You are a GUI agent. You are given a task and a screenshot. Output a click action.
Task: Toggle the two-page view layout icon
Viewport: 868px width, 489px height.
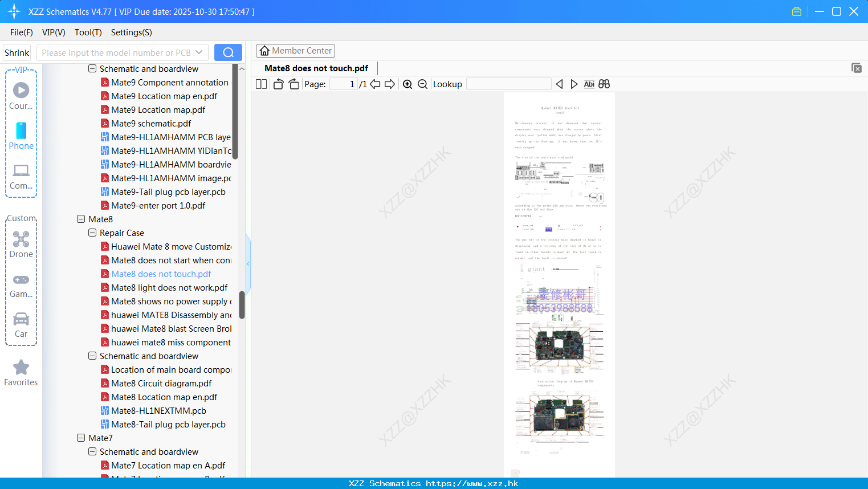(x=261, y=84)
